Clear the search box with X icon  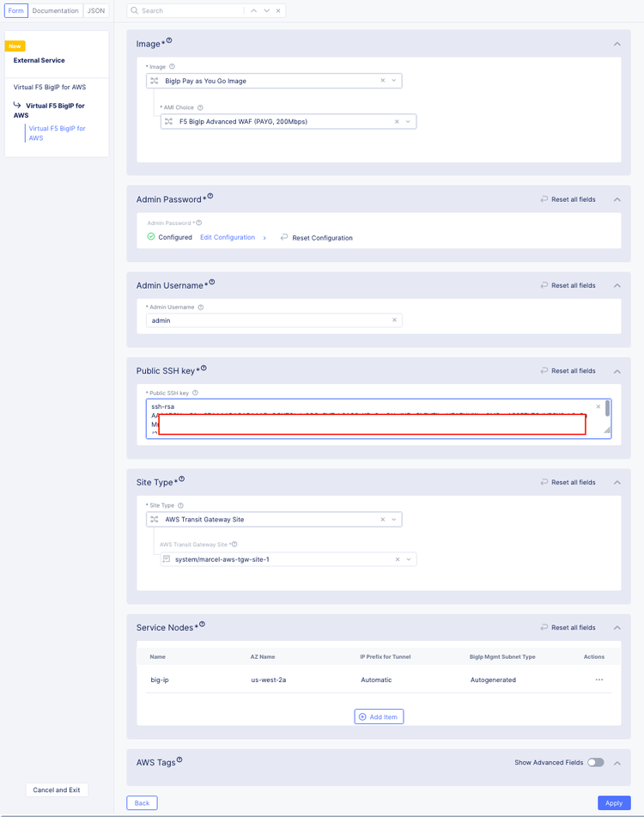(x=278, y=11)
